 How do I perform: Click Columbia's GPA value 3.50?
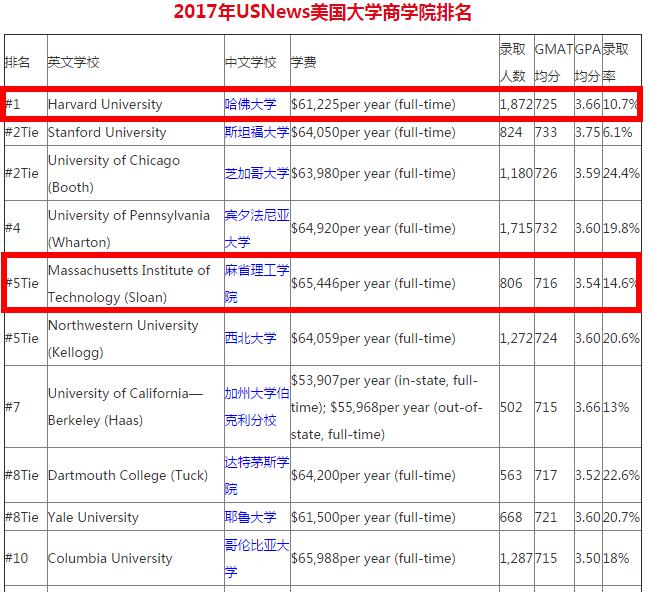tap(588, 558)
